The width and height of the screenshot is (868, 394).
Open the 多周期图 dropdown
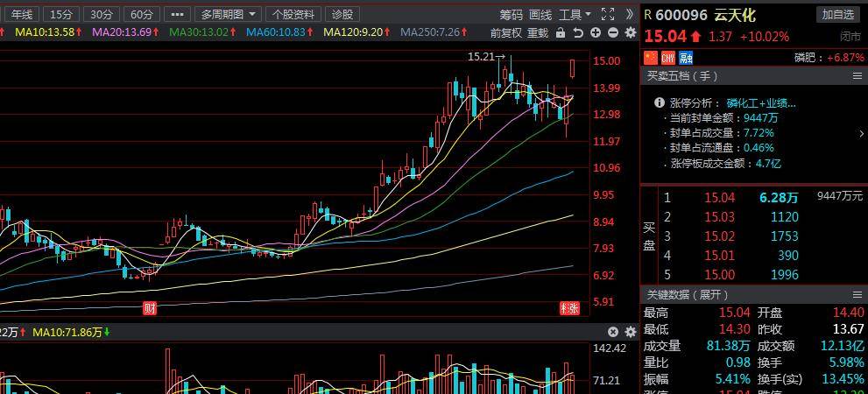point(228,14)
